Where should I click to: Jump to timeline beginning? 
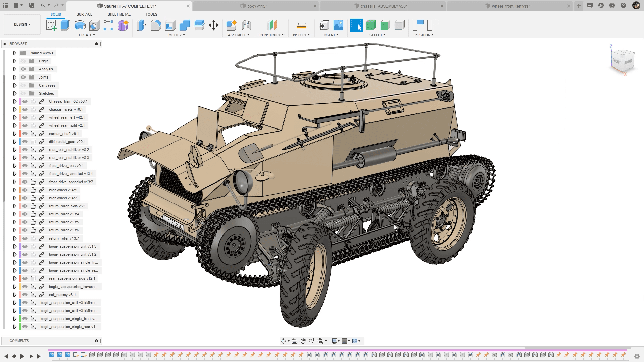click(x=6, y=356)
